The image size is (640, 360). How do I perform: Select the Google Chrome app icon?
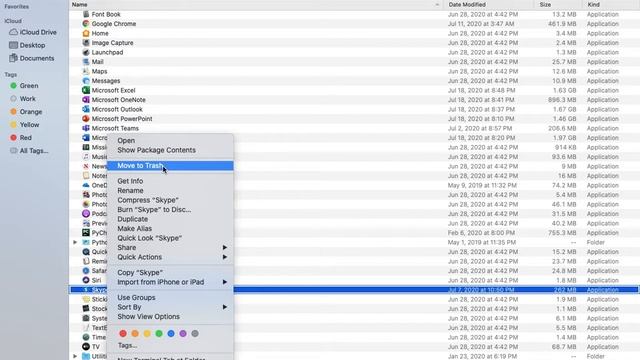pyautogui.click(x=86, y=24)
